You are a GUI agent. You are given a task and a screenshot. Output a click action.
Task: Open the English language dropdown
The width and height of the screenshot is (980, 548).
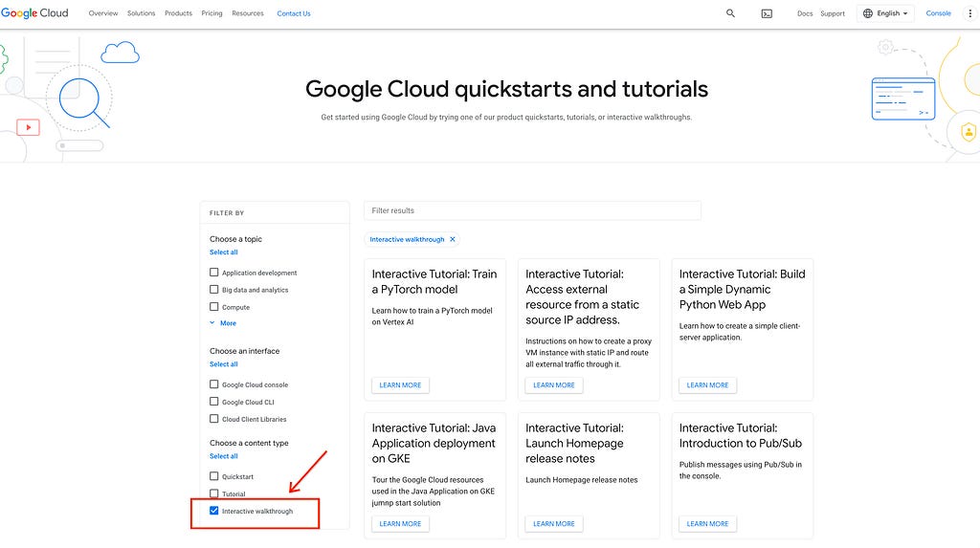click(885, 13)
